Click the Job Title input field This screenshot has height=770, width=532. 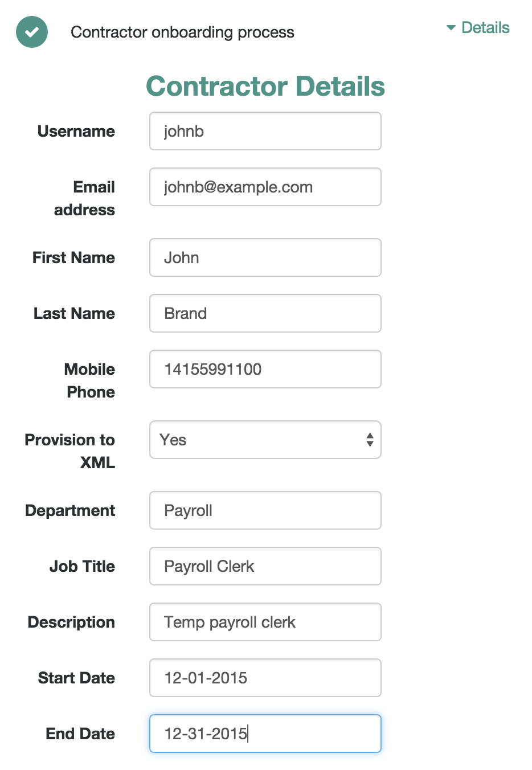point(265,566)
